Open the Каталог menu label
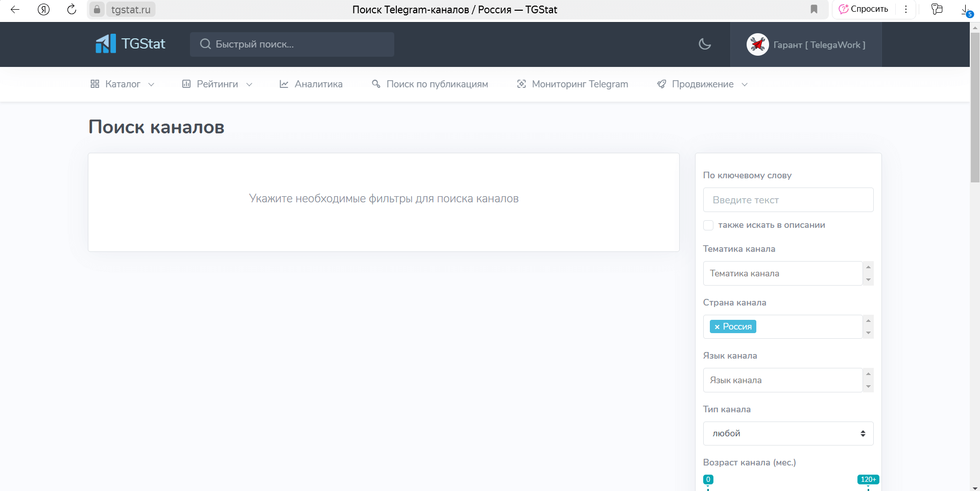980x491 pixels. 123,84
